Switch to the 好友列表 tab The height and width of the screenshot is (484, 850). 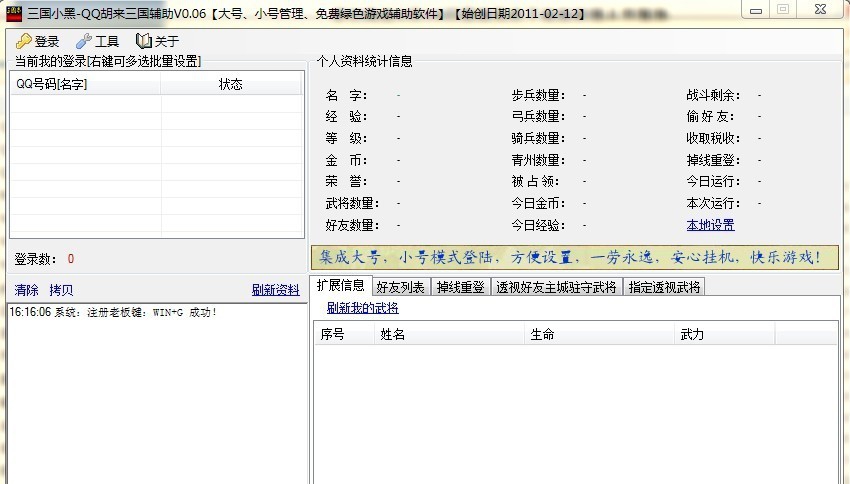tap(401, 287)
